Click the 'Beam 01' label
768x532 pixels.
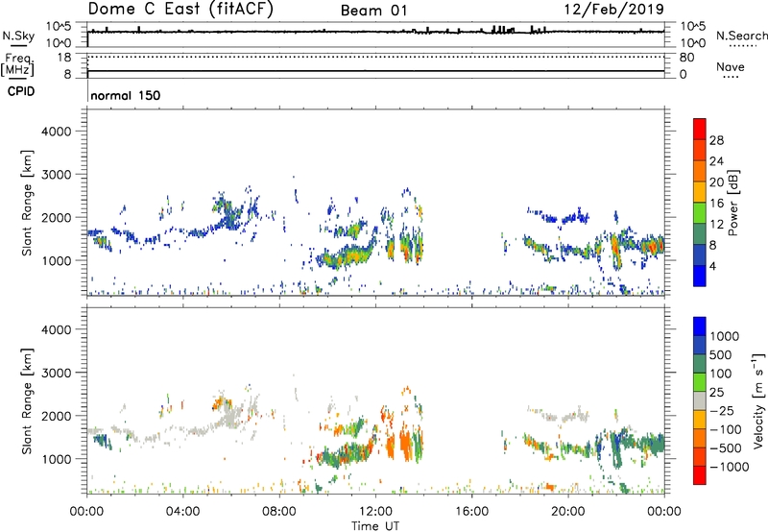[373, 11]
